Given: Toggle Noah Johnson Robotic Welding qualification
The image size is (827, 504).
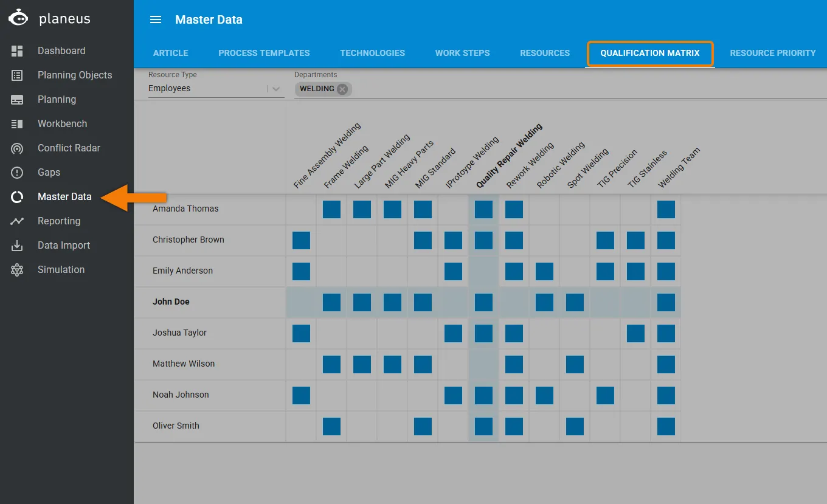Looking at the screenshot, I should pyautogui.click(x=544, y=395).
